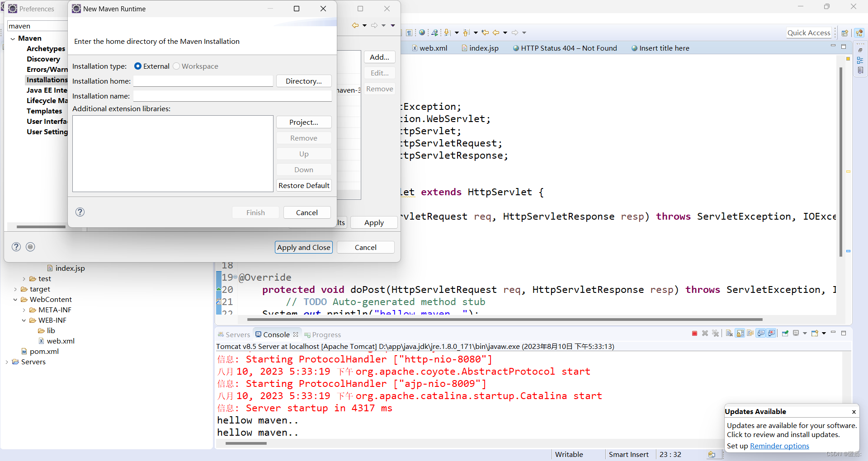Switch to the Java EE perspective icon

pos(859,33)
